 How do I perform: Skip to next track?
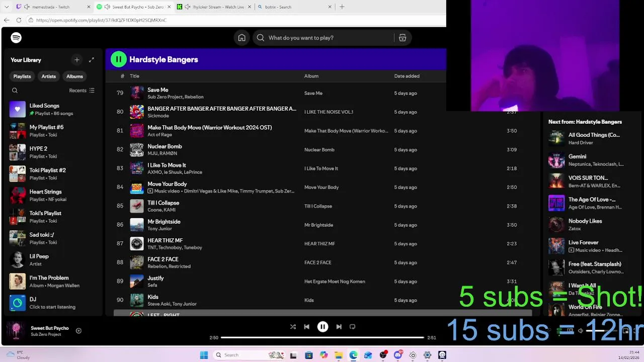339,327
